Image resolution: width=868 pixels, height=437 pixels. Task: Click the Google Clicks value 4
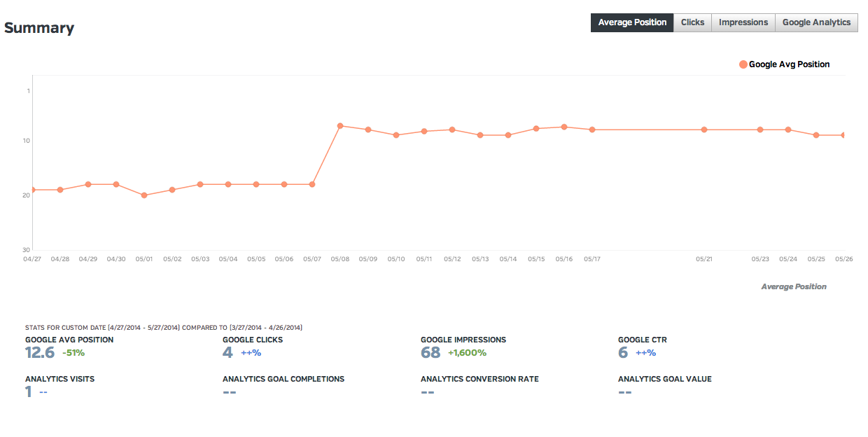[x=227, y=353]
